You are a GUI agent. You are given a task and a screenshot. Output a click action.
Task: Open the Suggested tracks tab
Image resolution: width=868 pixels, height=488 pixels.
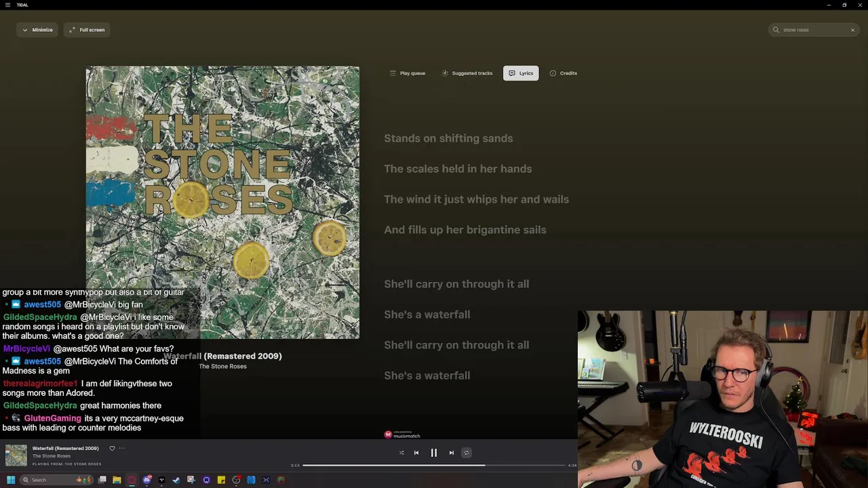coord(467,73)
